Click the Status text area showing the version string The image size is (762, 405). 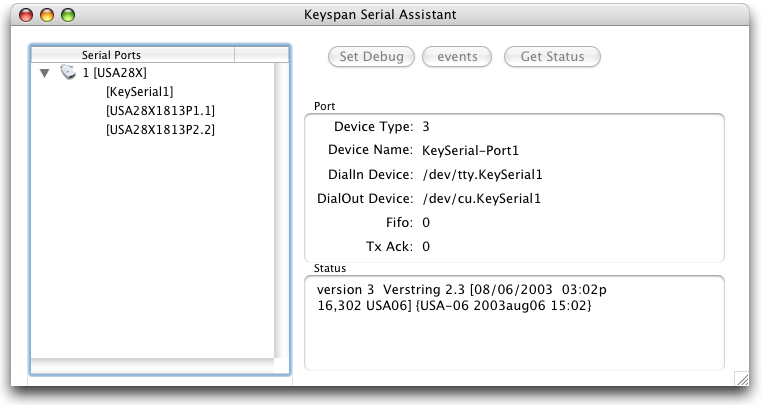point(514,323)
